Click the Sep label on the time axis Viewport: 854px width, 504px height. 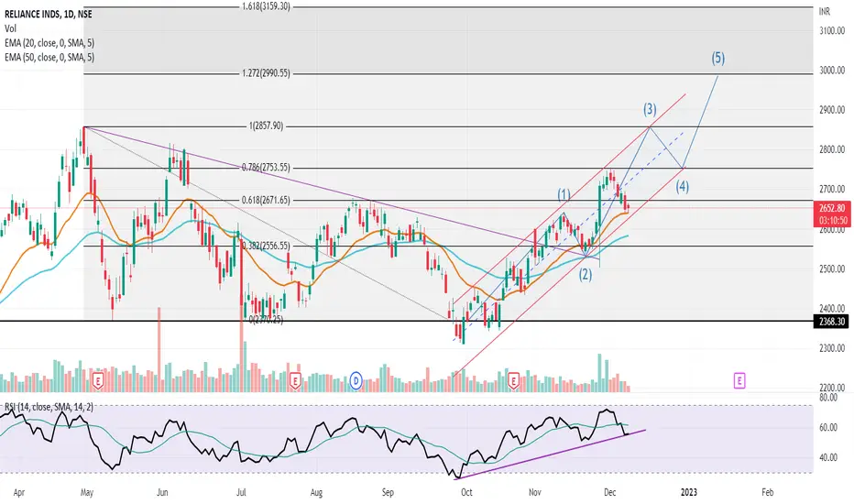[x=388, y=493]
